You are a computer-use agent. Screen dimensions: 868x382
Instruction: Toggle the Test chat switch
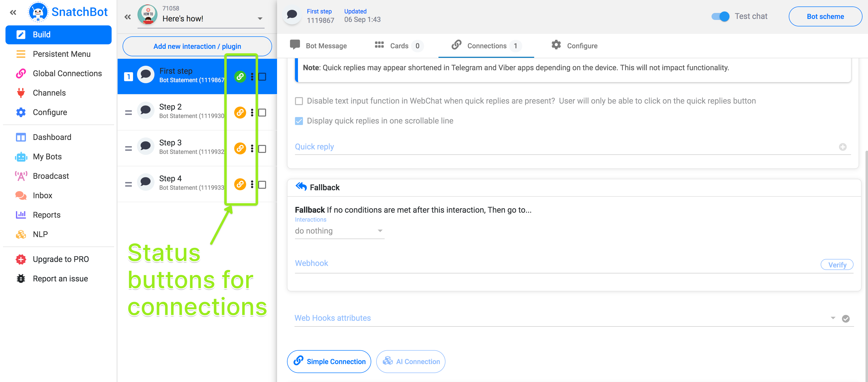point(721,16)
